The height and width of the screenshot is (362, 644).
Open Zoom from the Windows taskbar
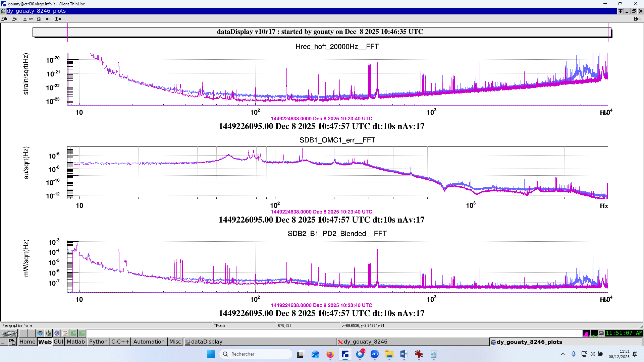pos(375,354)
